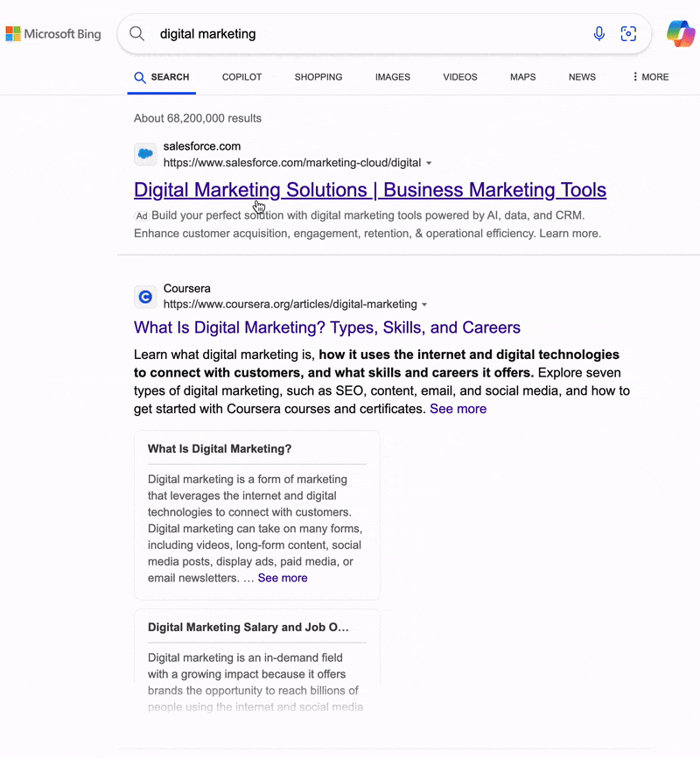Click the Coursera site name
The height and width of the screenshot is (759, 700).
pyautogui.click(x=186, y=289)
